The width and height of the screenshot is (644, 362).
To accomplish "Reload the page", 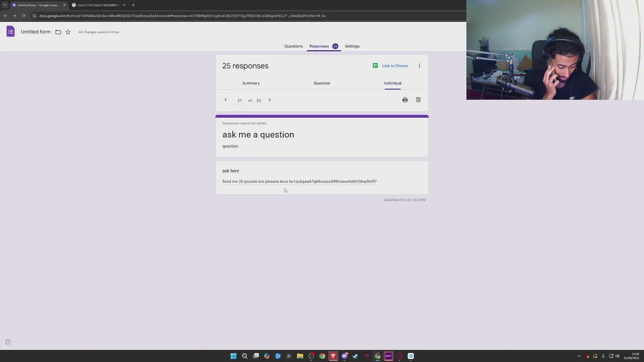I will pos(23,16).
